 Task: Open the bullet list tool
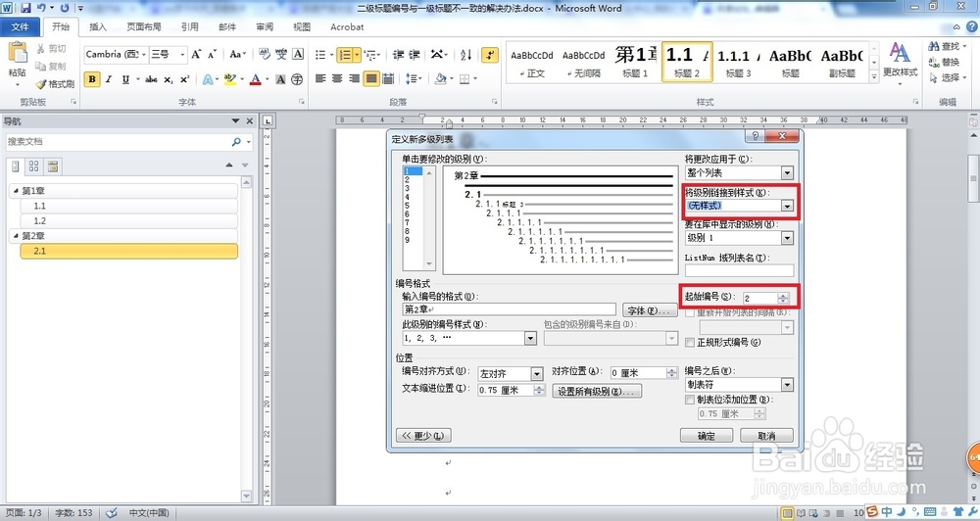point(320,55)
